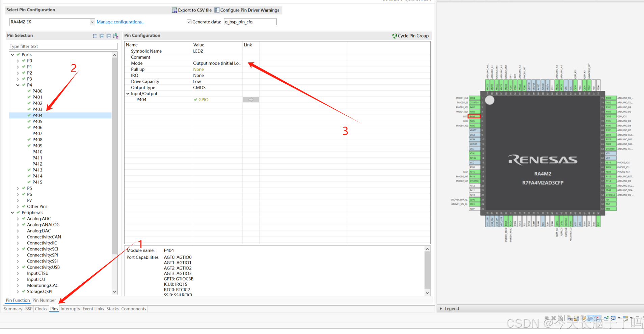
Task: Select P407 in the pin tree
Action: pos(37,134)
